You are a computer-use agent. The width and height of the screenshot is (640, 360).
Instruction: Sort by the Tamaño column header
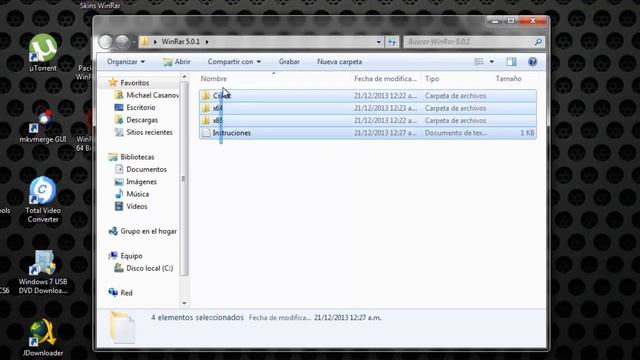(509, 79)
